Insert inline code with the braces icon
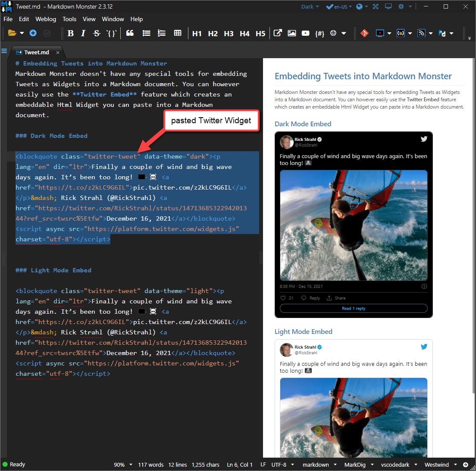Image resolution: width=476 pixels, height=471 pixels. [111, 33]
